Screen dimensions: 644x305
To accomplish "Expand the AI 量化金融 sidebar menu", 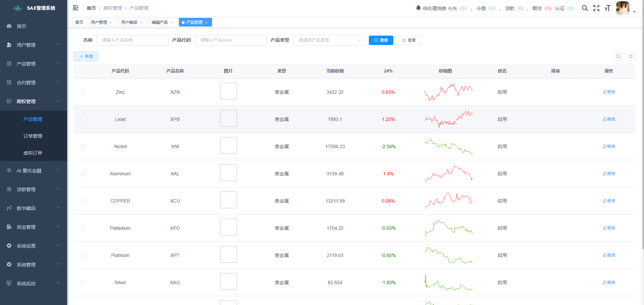I will (x=34, y=171).
